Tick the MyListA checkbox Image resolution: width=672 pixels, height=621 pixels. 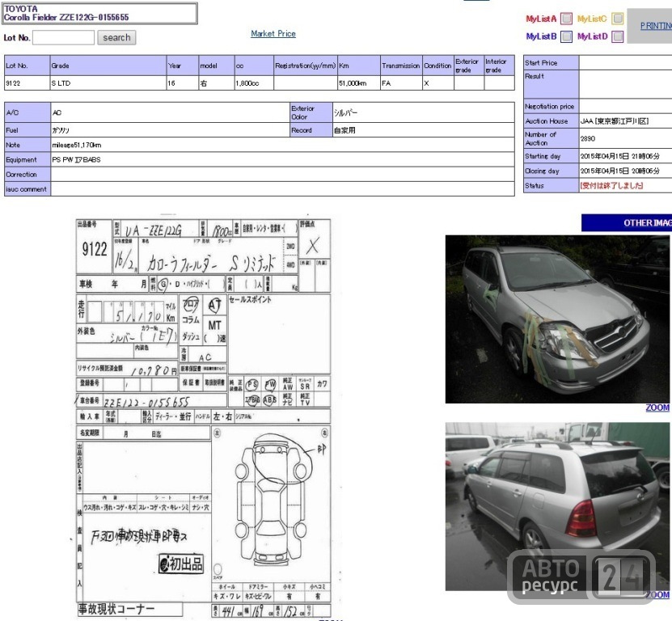[x=567, y=19]
